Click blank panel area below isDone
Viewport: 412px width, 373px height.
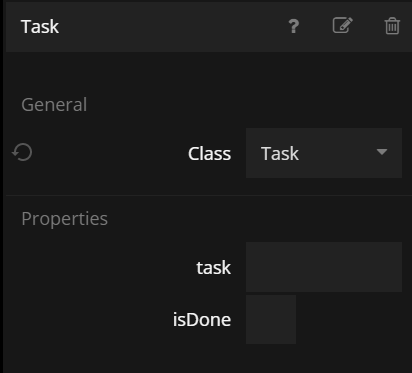(x=209, y=359)
